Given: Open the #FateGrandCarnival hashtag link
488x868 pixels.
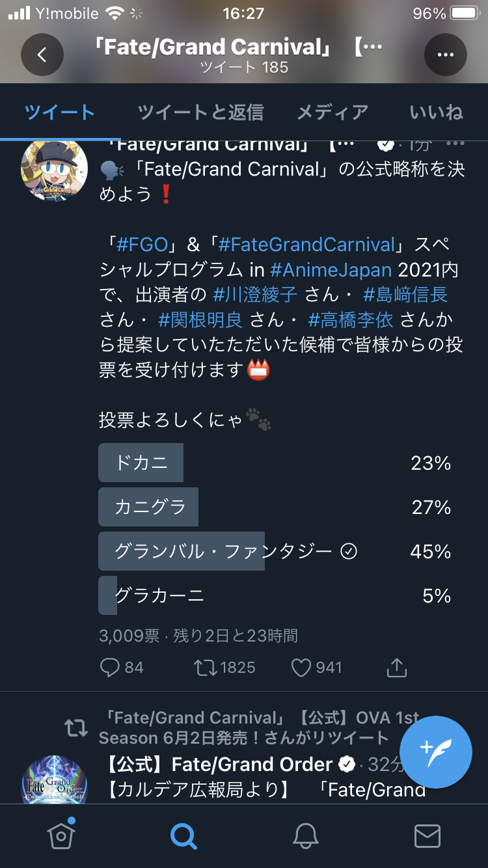Looking at the screenshot, I should [x=307, y=245].
